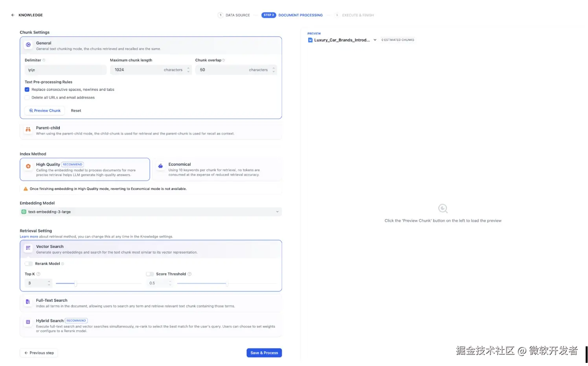This screenshot has height=366, width=588.
Task: Select the Full-Text Search icon
Action: tap(28, 302)
